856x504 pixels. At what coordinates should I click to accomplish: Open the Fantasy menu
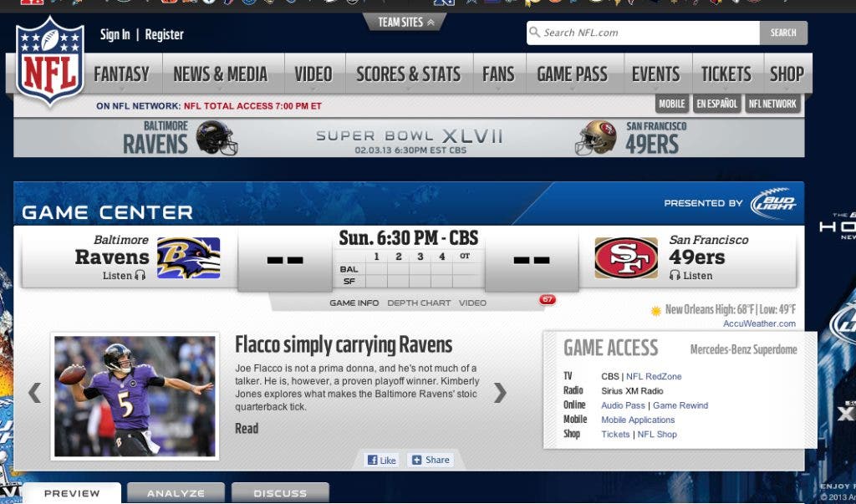tap(121, 74)
